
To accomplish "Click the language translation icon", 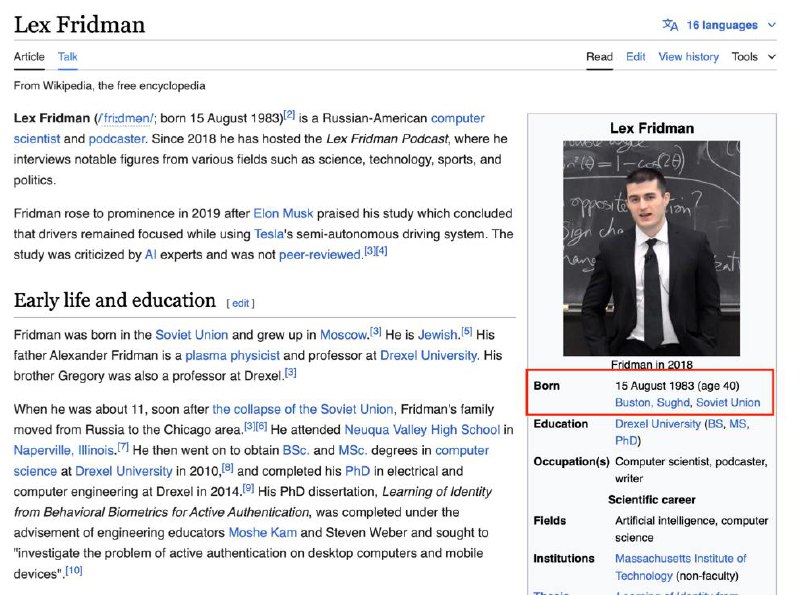I will [670, 25].
